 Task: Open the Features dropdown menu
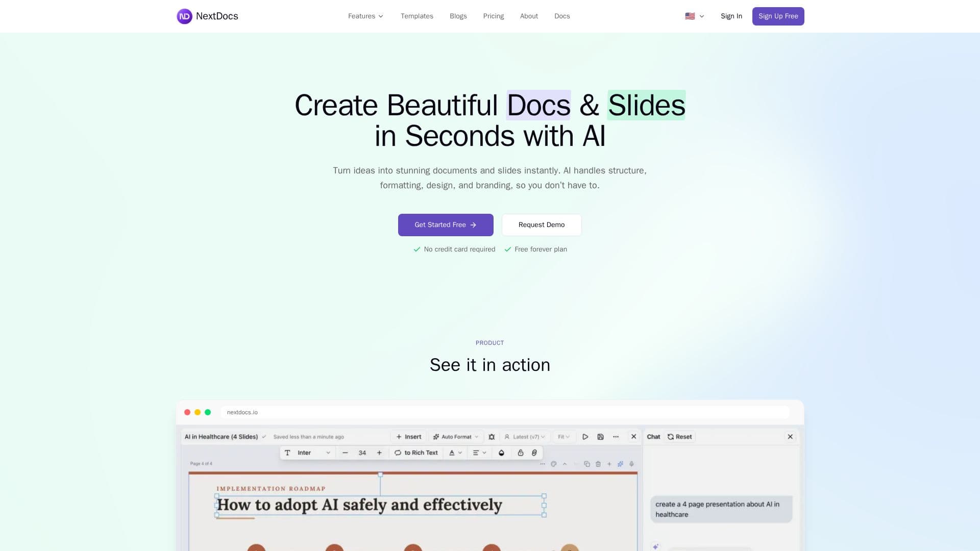365,16
